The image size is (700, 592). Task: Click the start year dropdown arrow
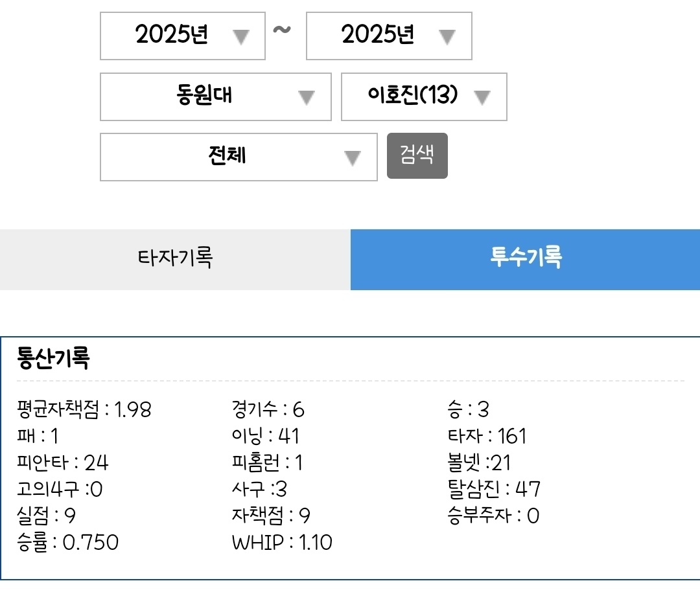pyautogui.click(x=241, y=37)
